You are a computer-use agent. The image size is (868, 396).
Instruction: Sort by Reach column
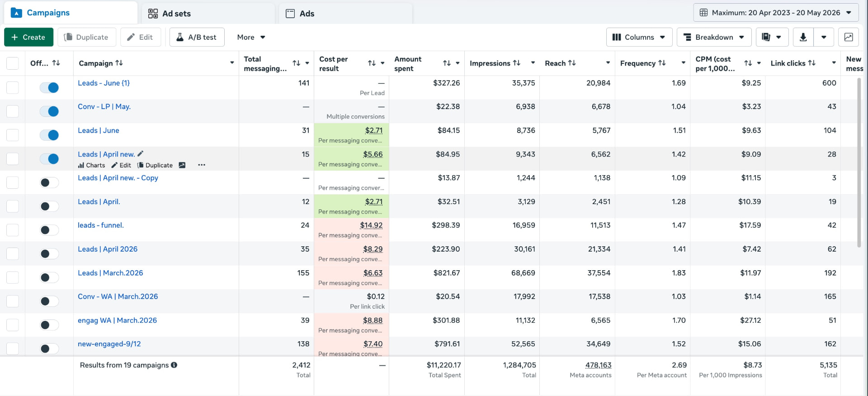click(x=572, y=63)
